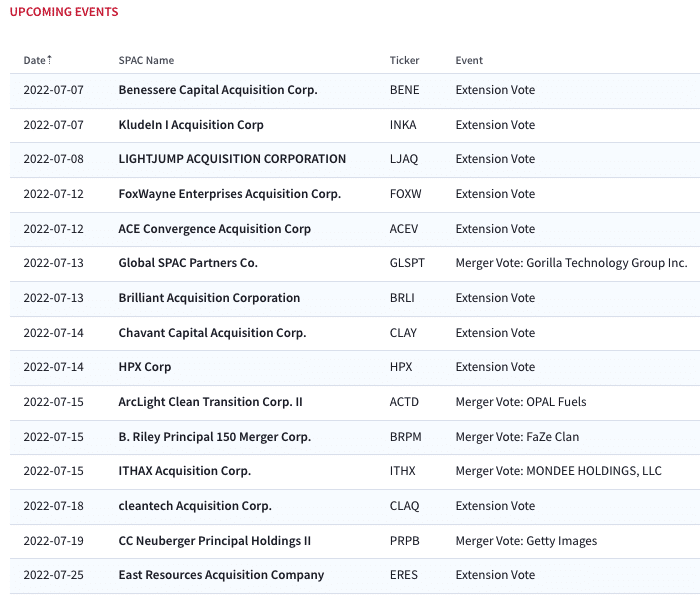Image resolution: width=700 pixels, height=595 pixels.
Task: Select date 2022-07-18 cell
Action: point(53,506)
